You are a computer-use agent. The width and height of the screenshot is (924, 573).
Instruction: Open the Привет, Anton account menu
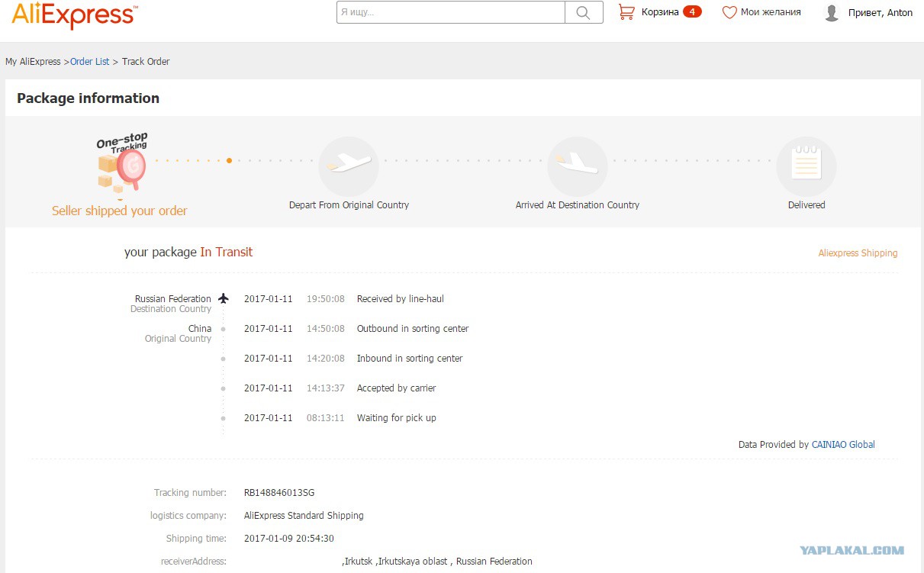tap(881, 13)
